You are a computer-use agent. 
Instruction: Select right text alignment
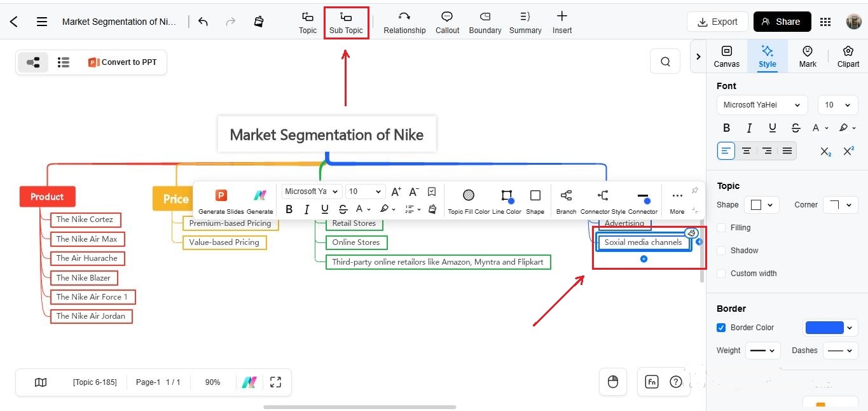(767, 151)
